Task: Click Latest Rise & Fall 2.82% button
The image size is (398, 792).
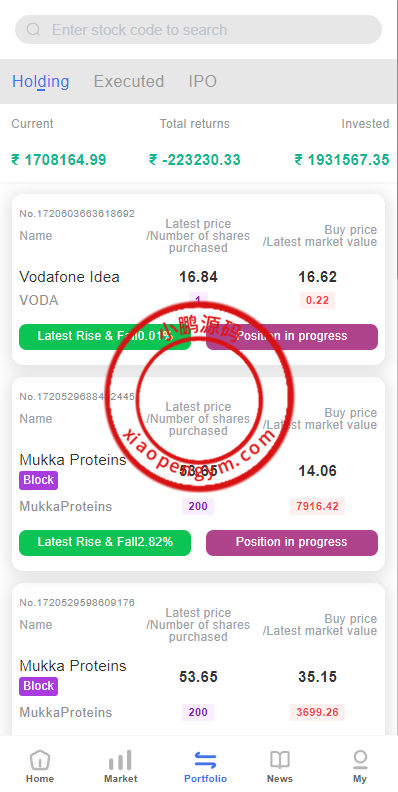Action: point(105,542)
